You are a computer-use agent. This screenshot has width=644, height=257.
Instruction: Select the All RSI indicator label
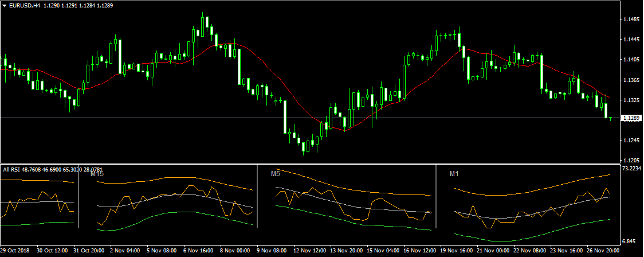point(13,169)
